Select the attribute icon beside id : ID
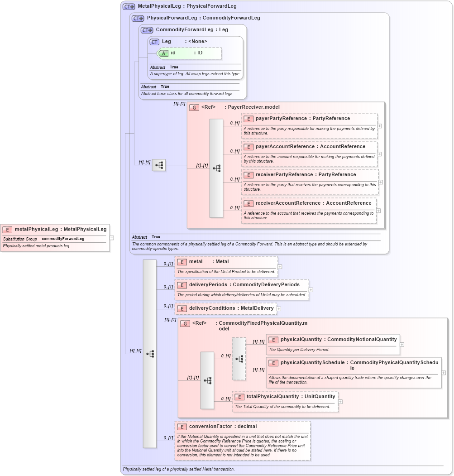Image resolution: width=454 pixels, height=476 pixels. [163, 53]
